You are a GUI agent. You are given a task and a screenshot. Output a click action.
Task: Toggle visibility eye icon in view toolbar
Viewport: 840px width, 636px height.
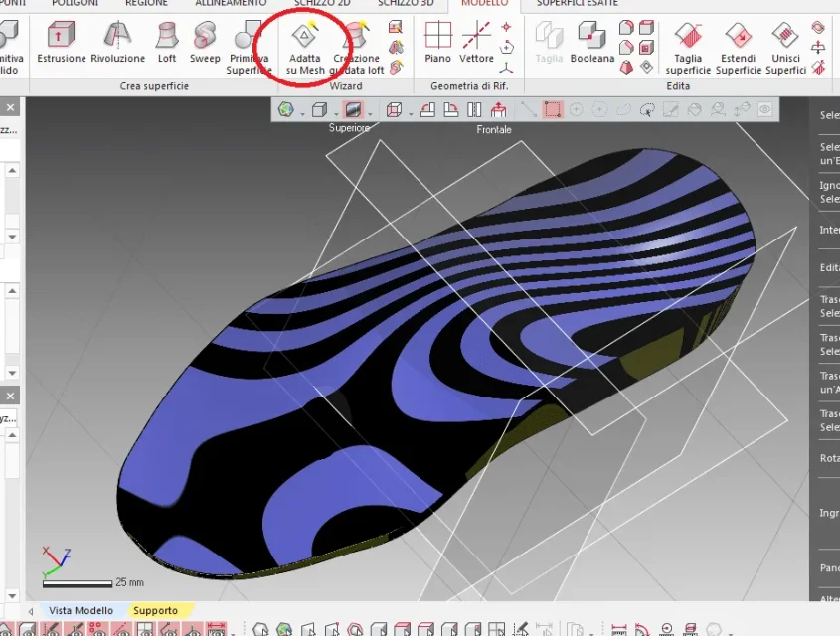(765, 110)
